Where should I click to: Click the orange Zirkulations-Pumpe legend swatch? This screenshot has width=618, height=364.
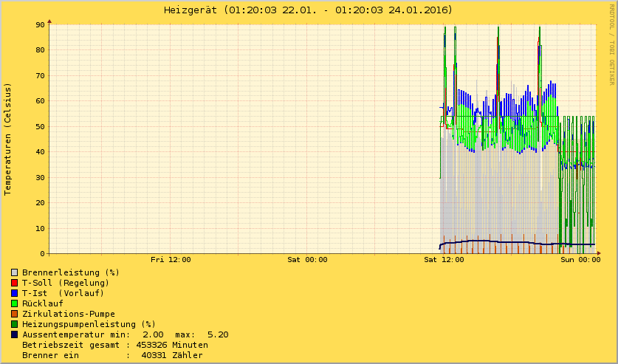point(15,314)
